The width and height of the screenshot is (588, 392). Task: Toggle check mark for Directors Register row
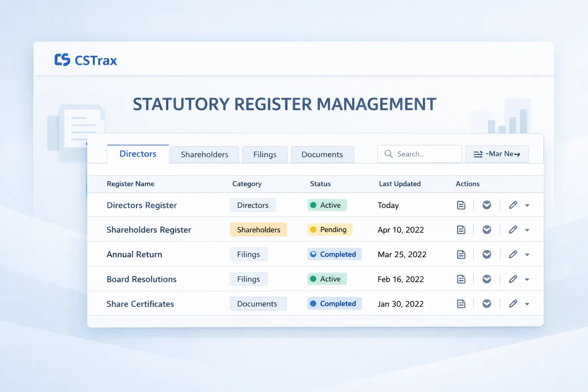487,205
